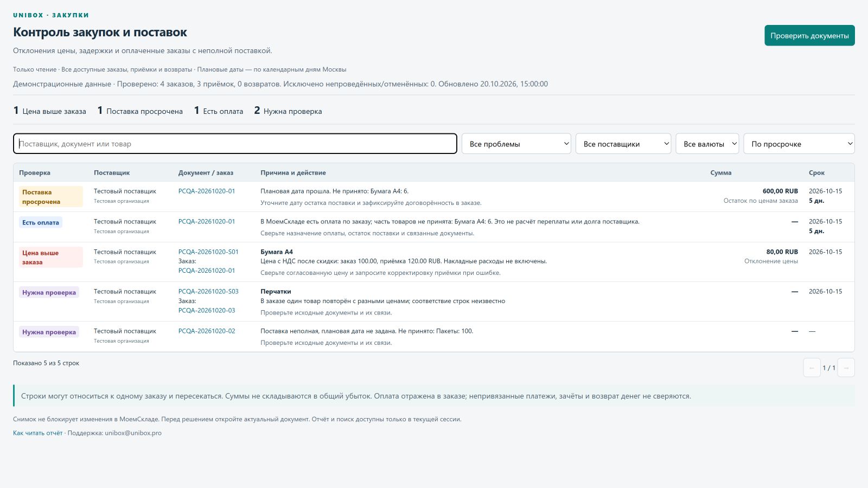
Task: Click the Цена выше заказа status badge
Action: [51, 257]
